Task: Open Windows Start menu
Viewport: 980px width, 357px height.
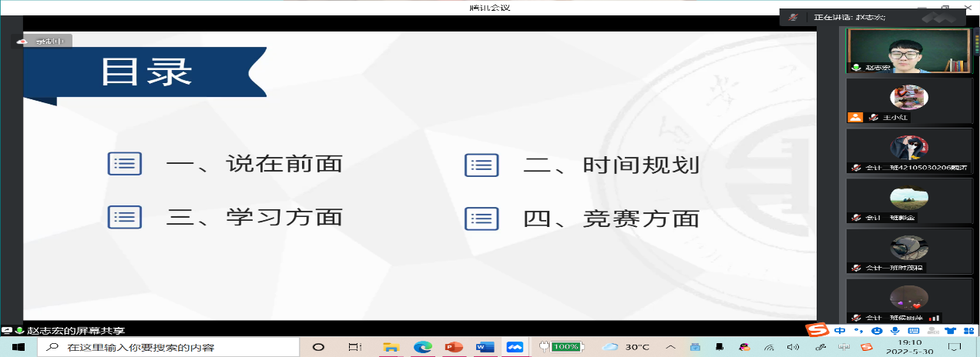Action: point(17,347)
